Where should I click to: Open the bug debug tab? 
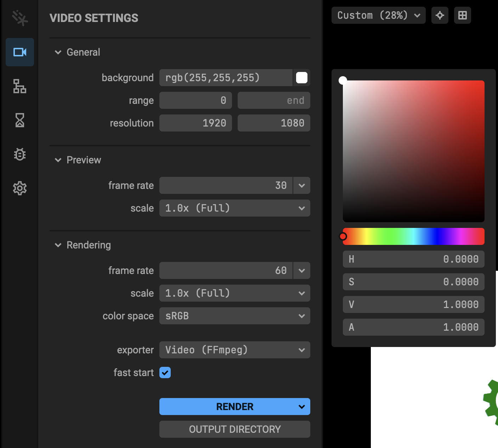[20, 154]
